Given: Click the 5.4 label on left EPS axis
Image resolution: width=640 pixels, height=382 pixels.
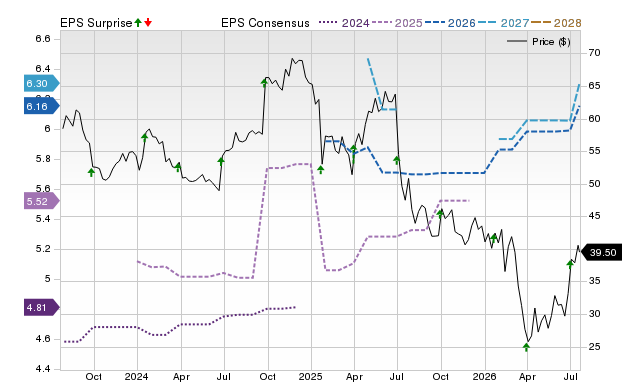Looking at the screenshot, I should (43, 219).
